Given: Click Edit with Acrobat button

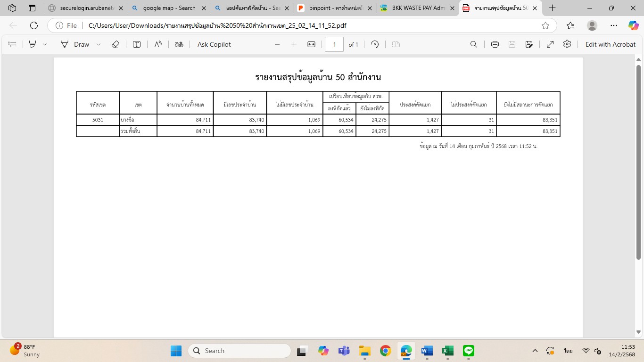Looking at the screenshot, I should (x=610, y=44).
